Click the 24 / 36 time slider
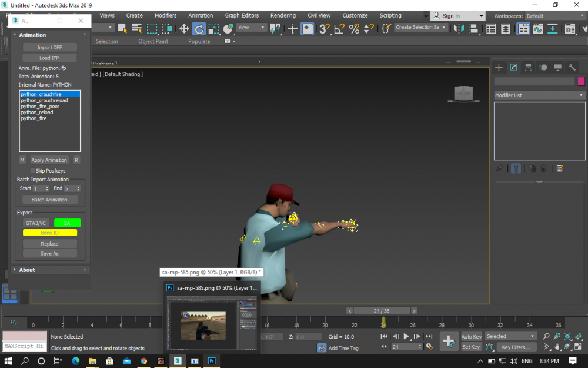The image size is (588, 368). tap(382, 311)
